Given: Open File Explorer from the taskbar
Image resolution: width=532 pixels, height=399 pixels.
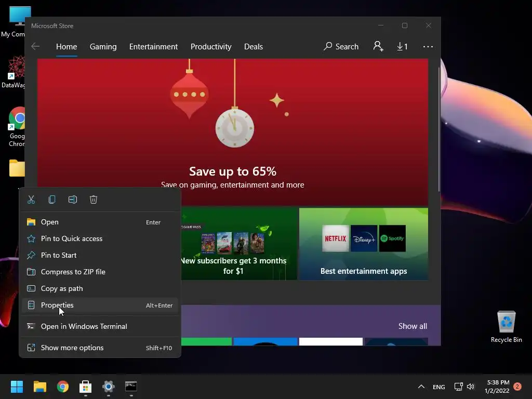Looking at the screenshot, I should [39, 387].
